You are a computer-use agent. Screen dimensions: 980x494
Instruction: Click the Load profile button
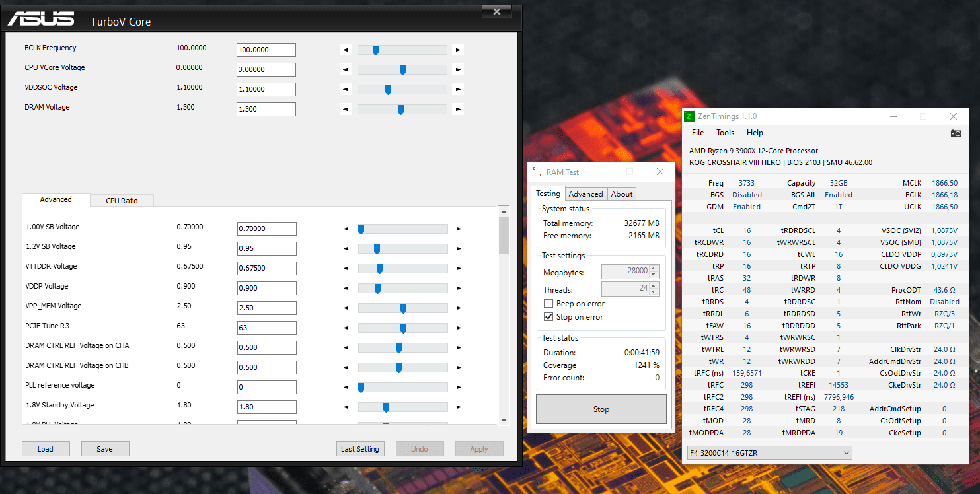click(x=46, y=449)
